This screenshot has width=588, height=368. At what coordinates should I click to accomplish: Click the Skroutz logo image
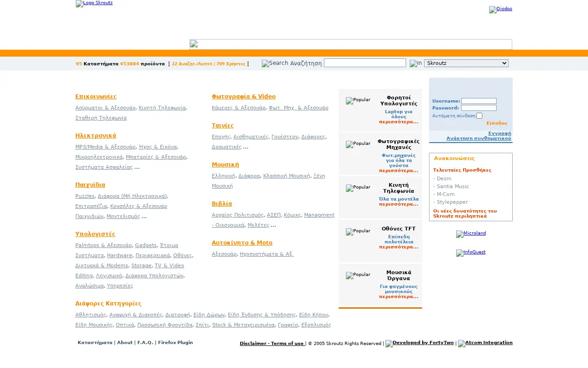pyautogui.click(x=94, y=3)
